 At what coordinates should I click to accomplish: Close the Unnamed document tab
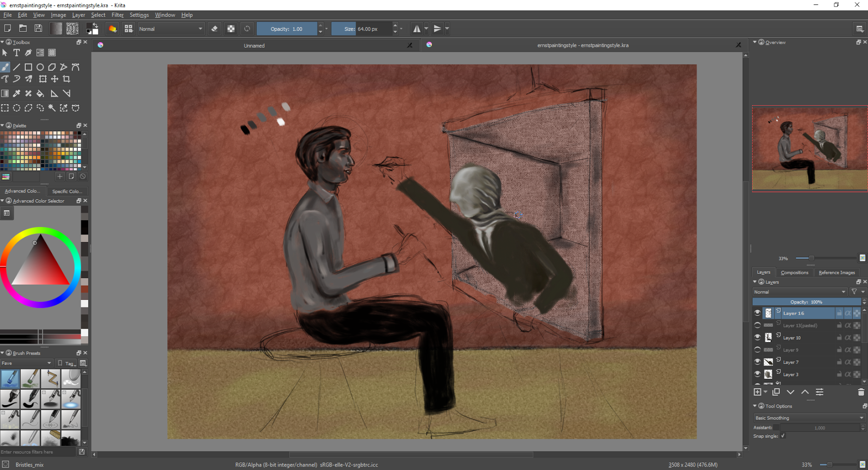(410, 45)
